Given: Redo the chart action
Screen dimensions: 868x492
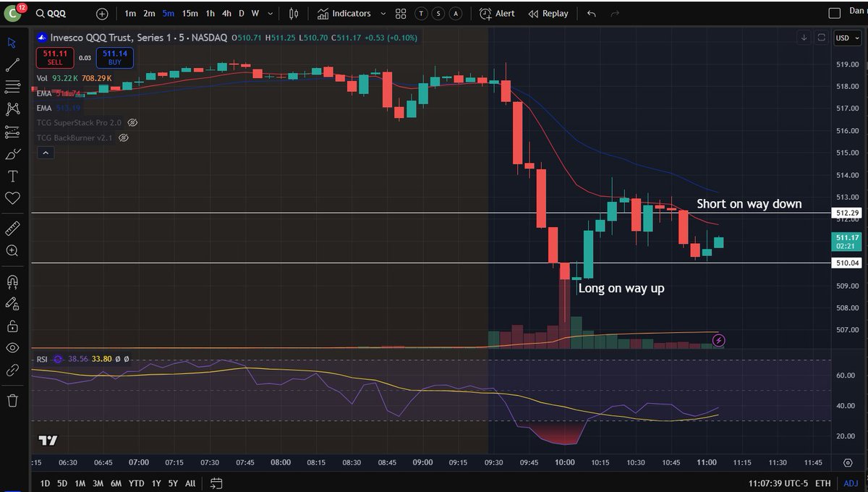Looking at the screenshot, I should [616, 14].
